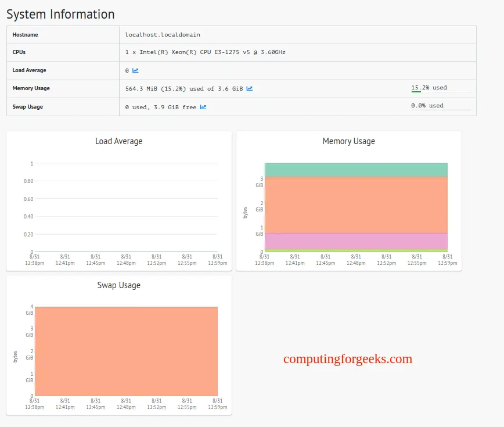
Task: Click 12:38pm tick on Swap Usage chart
Action: [x=34, y=404]
